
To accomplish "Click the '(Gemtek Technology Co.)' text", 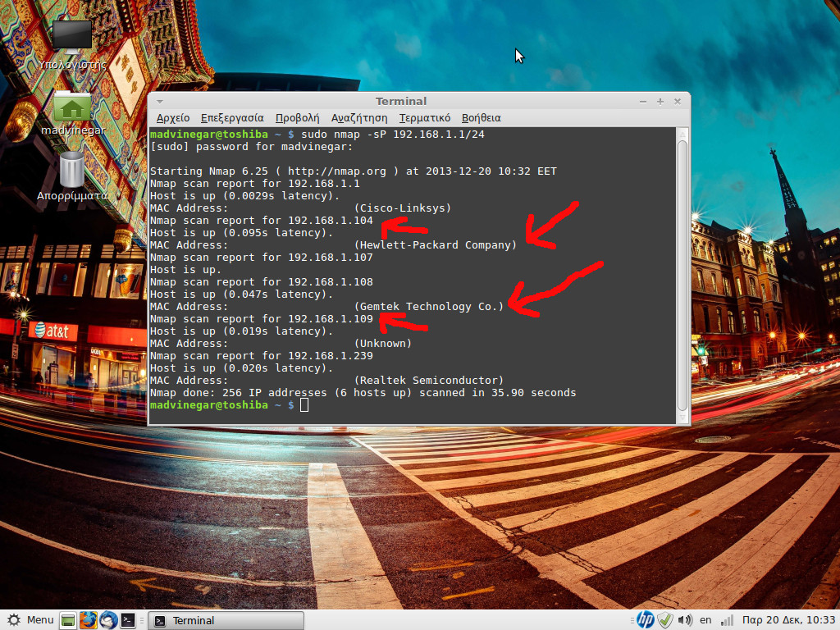I will (x=429, y=307).
